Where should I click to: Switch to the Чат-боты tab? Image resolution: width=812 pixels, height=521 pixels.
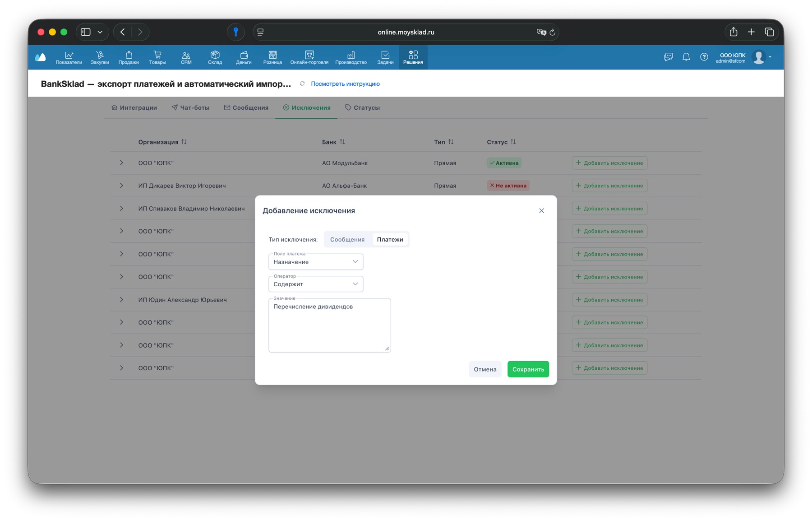(190, 107)
